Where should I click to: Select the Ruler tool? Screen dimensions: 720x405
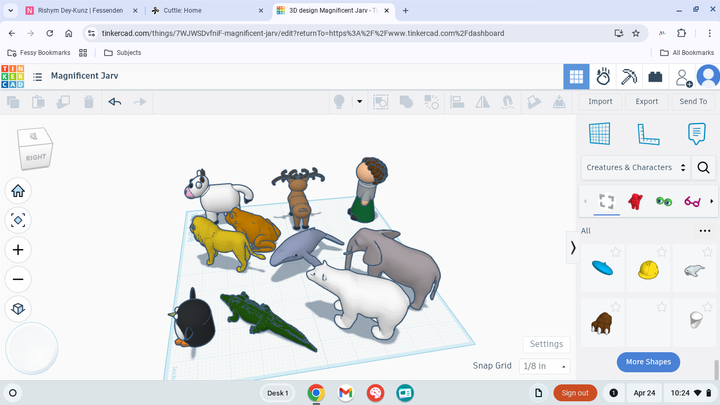coord(648,133)
